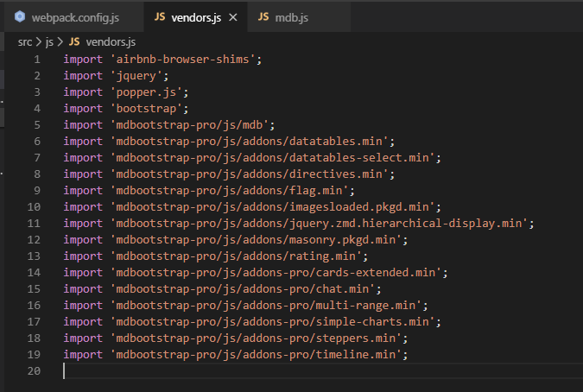The height and width of the screenshot is (392, 583).
Task: Click the JS file icon in breadcrumb
Action: click(74, 41)
